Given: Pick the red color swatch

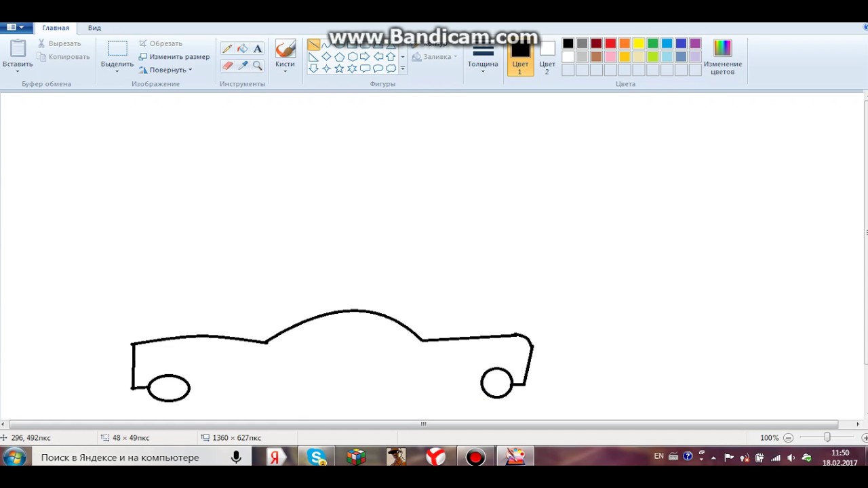Looking at the screenshot, I should click(x=610, y=44).
